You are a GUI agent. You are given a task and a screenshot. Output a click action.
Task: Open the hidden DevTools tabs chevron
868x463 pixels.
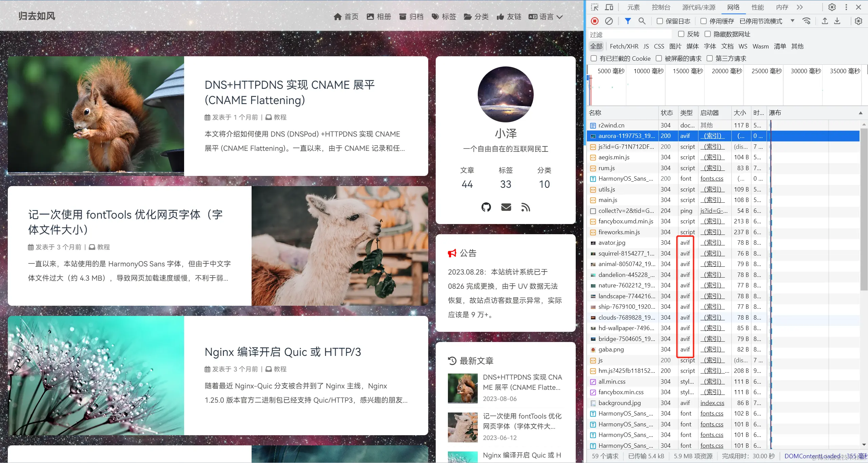pos(800,7)
